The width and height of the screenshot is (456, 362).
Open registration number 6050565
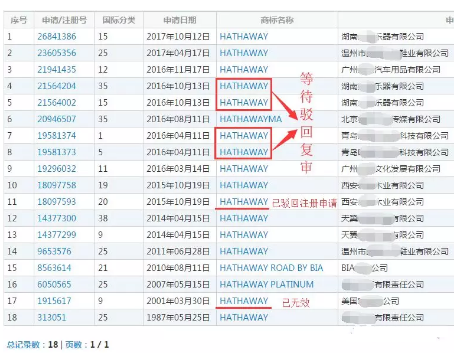click(x=54, y=284)
